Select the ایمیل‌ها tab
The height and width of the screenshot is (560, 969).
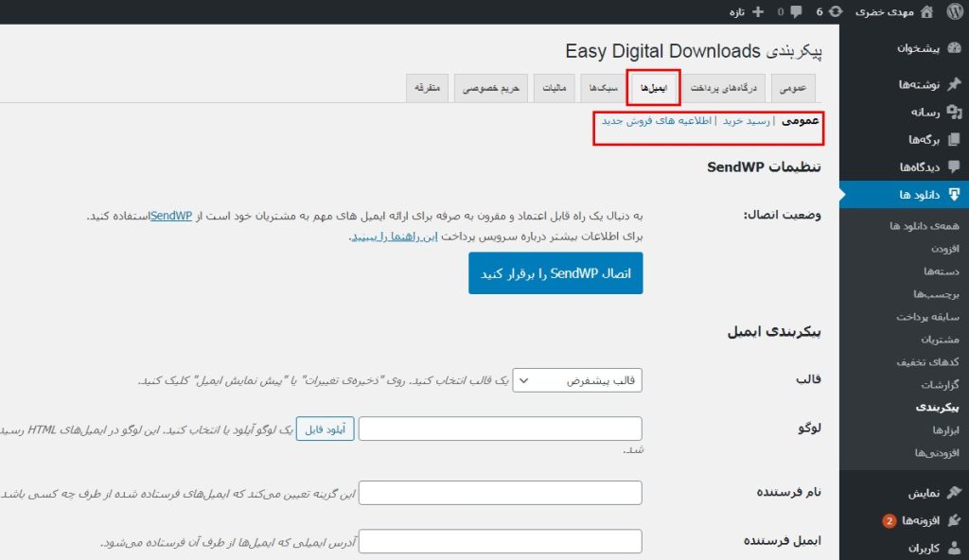(x=653, y=88)
